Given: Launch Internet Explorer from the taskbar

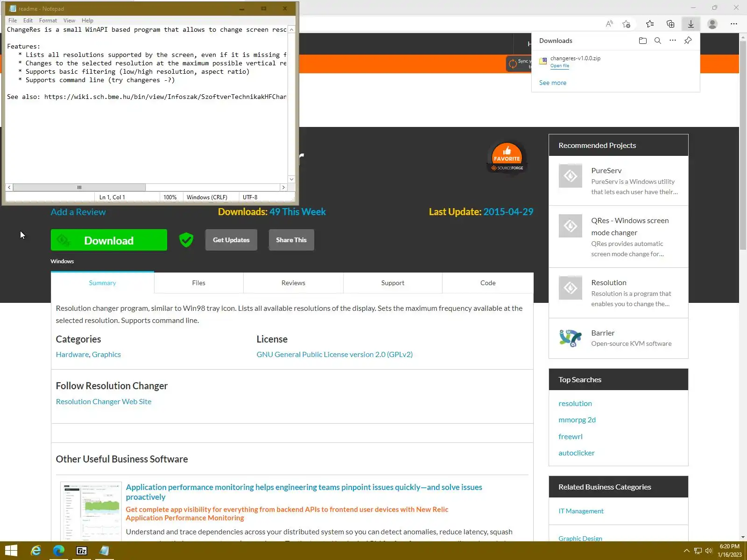Looking at the screenshot, I should coord(36,551).
